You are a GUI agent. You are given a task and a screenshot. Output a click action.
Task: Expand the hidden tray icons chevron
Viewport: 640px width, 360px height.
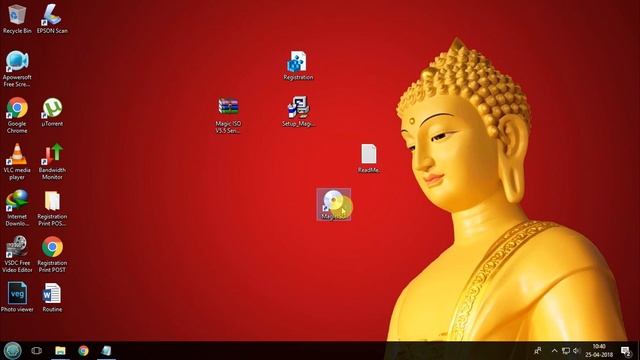coord(554,351)
